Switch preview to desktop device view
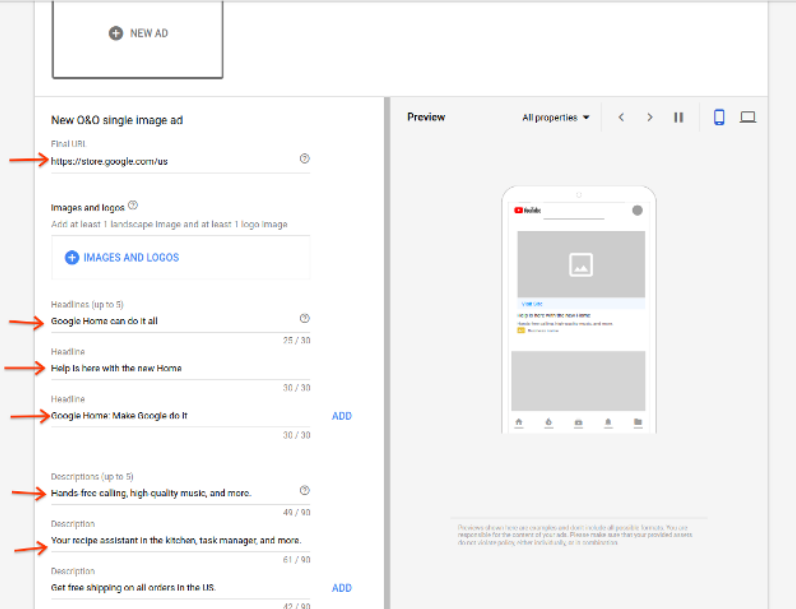The image size is (796, 609). tap(747, 118)
